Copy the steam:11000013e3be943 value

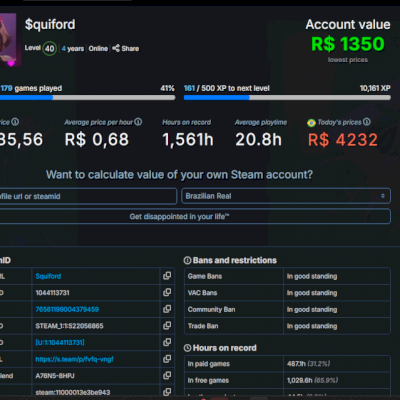(167, 392)
